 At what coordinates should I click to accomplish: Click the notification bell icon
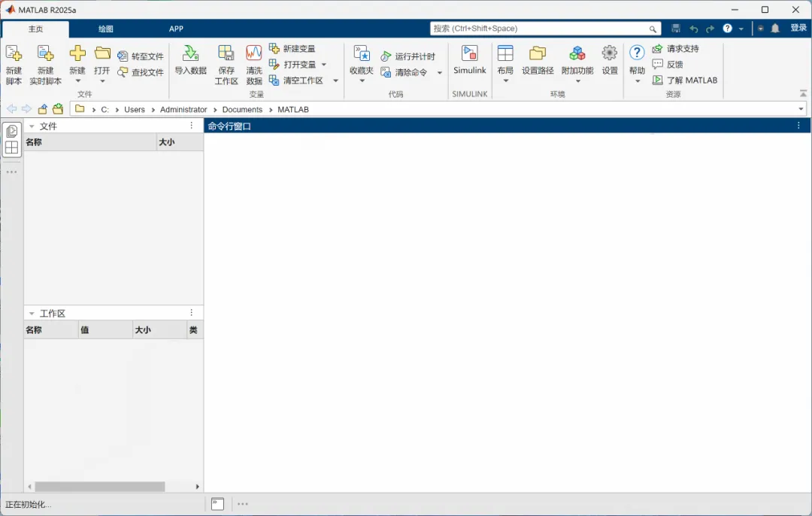click(775, 29)
